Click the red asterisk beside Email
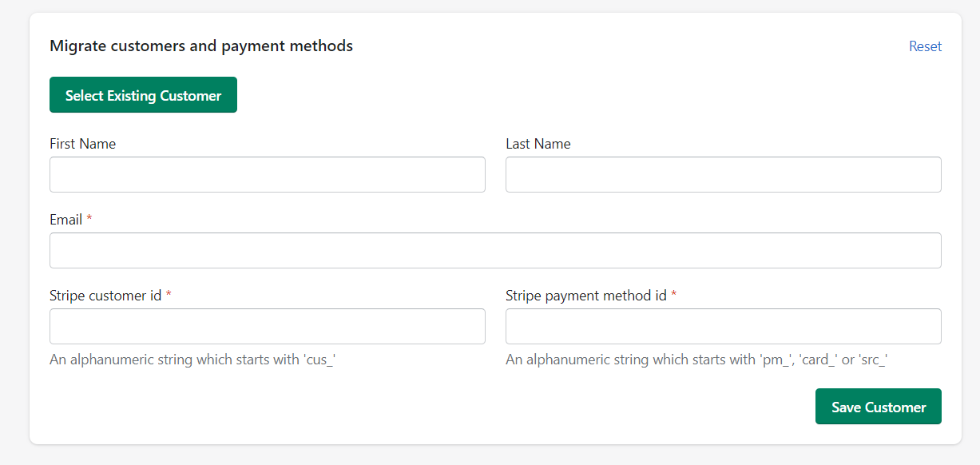 pos(89,219)
